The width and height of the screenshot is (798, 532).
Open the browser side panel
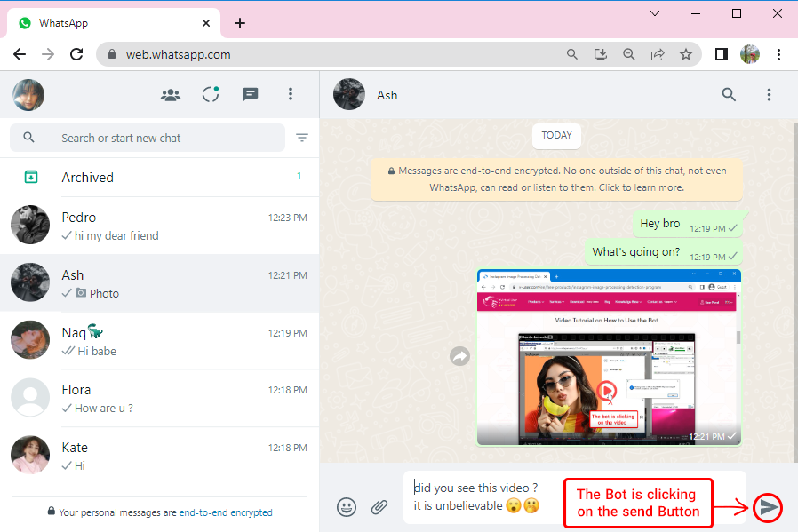pyautogui.click(x=722, y=54)
